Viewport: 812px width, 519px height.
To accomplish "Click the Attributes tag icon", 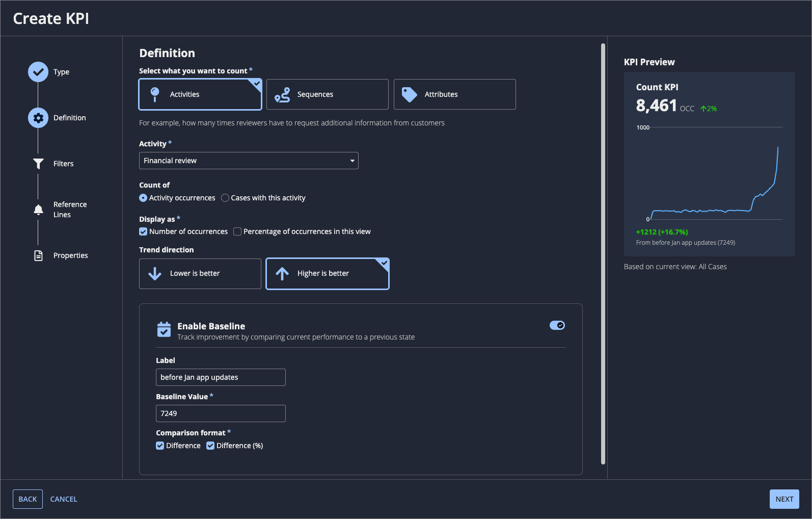I will pyautogui.click(x=410, y=94).
